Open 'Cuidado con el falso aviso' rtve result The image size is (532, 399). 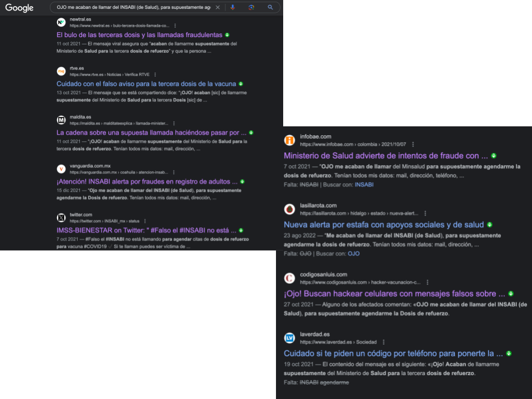pos(146,84)
